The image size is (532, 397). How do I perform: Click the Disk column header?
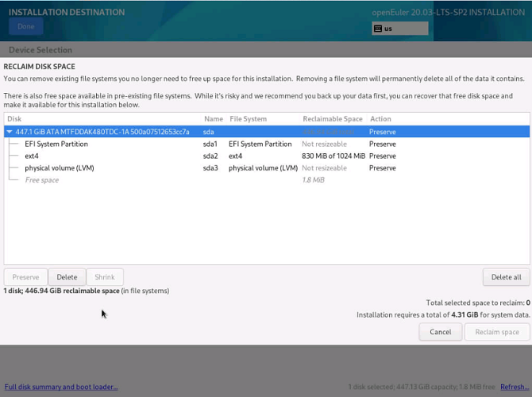14,119
